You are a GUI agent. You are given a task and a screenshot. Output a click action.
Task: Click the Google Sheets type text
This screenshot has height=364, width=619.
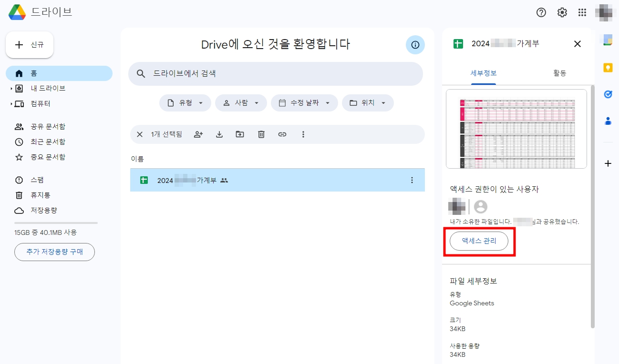point(472,303)
